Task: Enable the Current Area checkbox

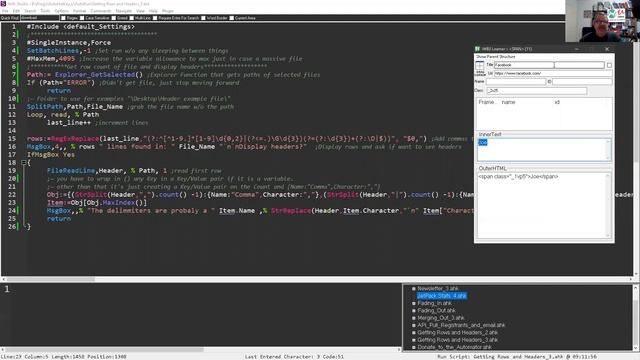Action: [231, 18]
